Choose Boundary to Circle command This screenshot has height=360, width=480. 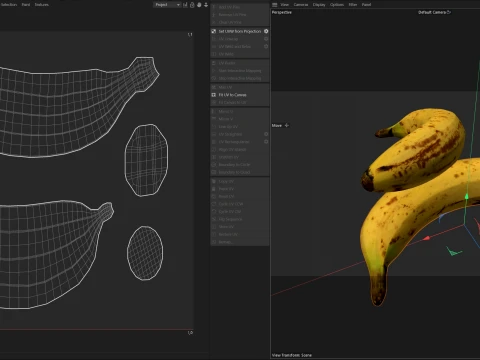[x=240, y=165]
